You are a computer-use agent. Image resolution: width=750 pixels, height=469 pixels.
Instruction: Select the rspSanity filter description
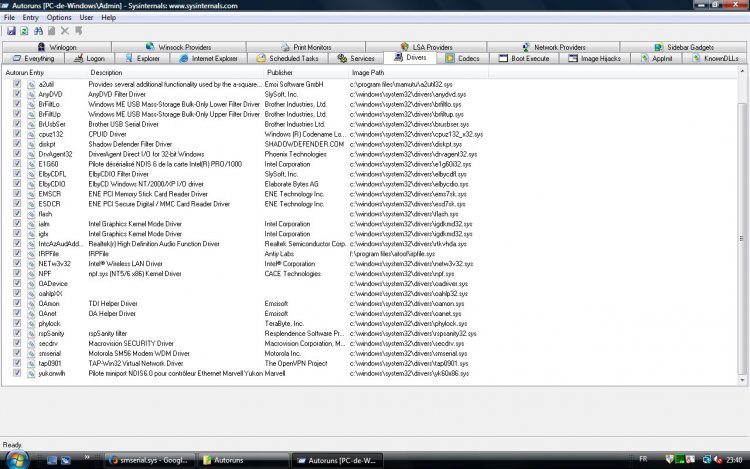pyautogui.click(x=108, y=334)
